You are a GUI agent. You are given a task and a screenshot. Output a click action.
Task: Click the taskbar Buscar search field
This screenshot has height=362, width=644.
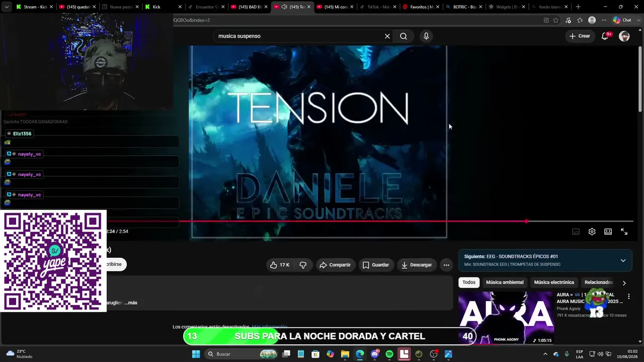(242, 354)
